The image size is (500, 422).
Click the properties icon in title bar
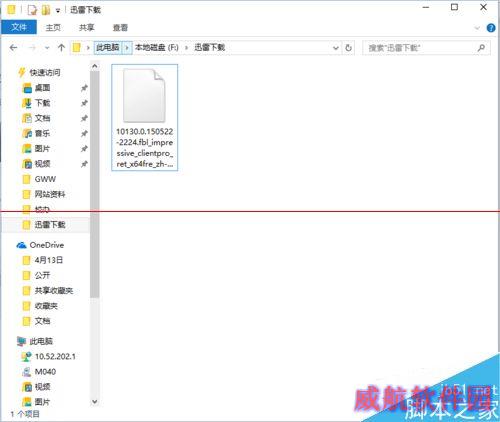[32, 10]
